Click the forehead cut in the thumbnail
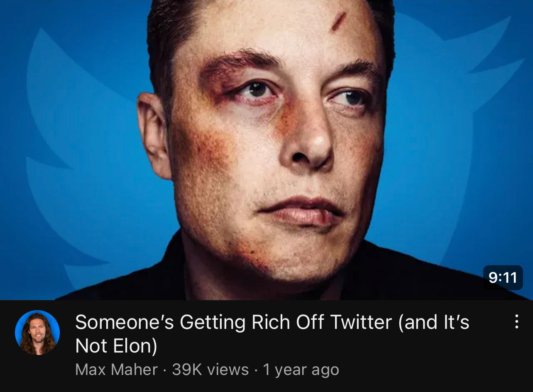 click(x=338, y=21)
